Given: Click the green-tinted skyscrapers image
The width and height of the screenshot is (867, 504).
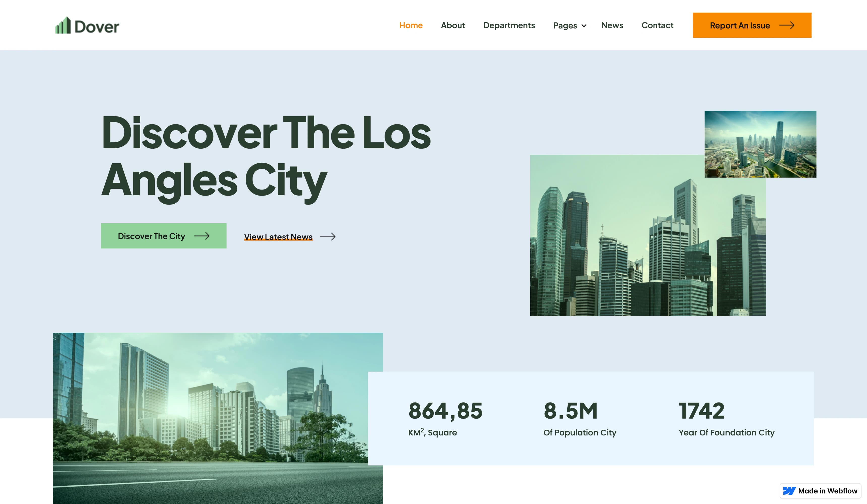Looking at the screenshot, I should (x=648, y=235).
